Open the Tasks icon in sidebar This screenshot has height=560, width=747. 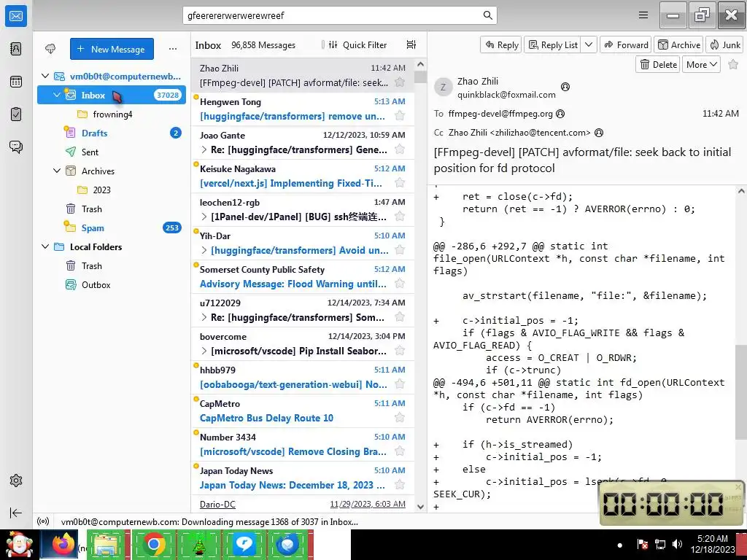click(x=16, y=114)
